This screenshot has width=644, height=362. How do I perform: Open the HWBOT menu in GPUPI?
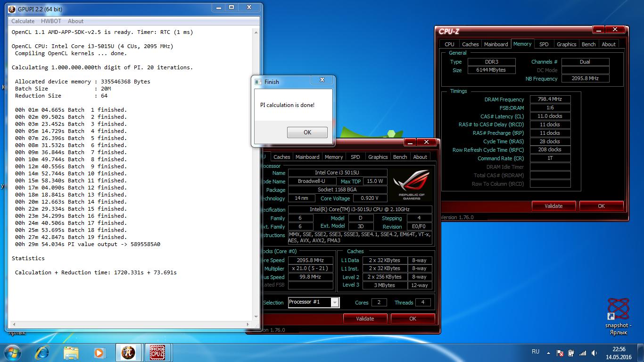pos(51,21)
